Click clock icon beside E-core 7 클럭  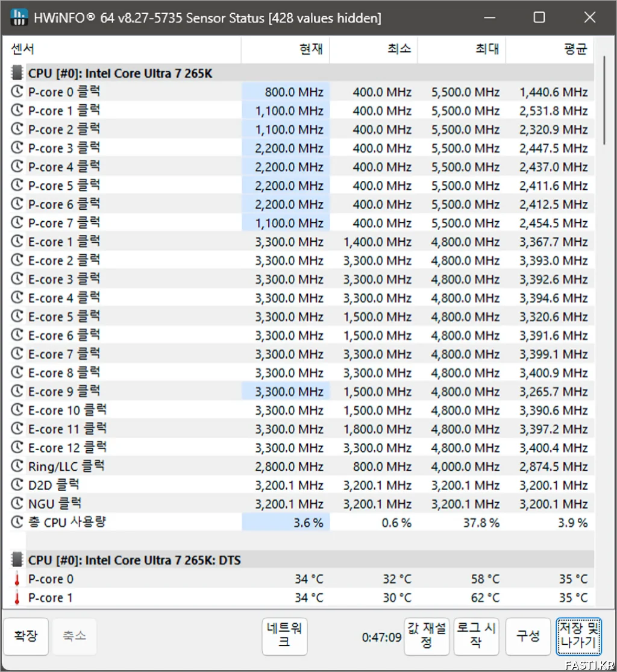click(x=17, y=354)
